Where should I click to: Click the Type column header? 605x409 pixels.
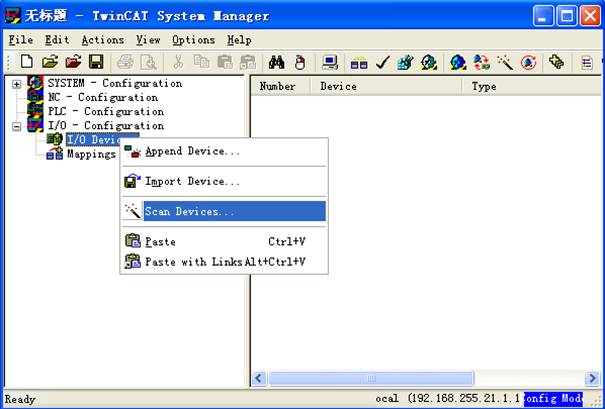click(x=484, y=87)
